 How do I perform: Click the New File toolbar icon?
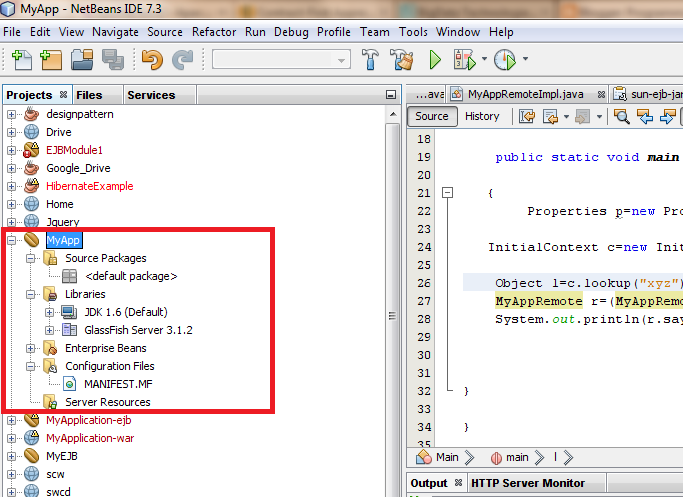pos(21,60)
